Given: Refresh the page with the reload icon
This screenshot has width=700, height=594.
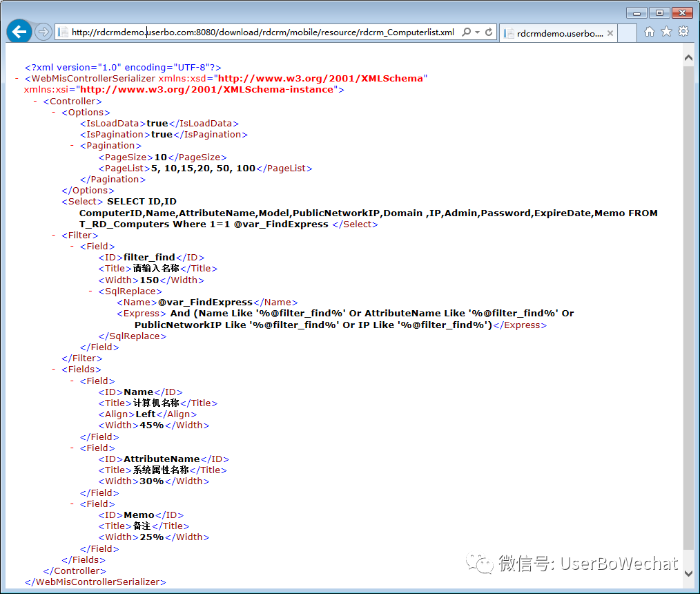Looking at the screenshot, I should point(489,32).
